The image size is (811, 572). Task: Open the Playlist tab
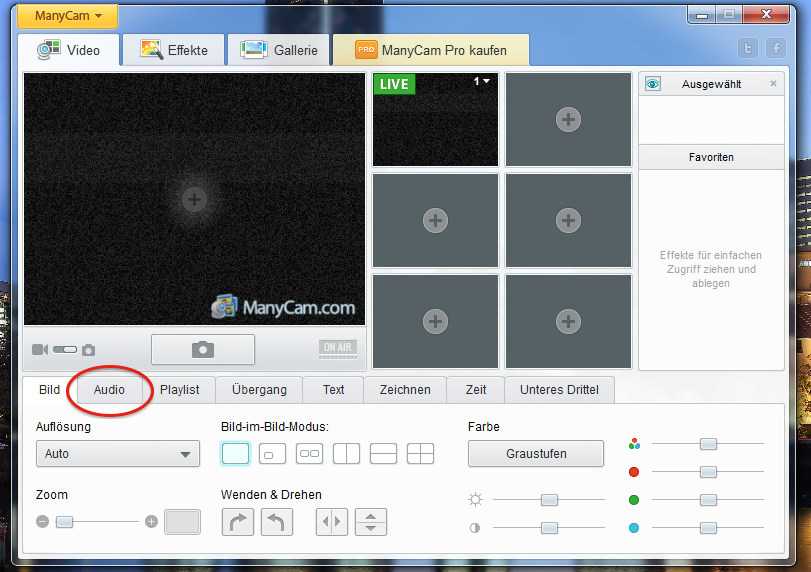[179, 390]
